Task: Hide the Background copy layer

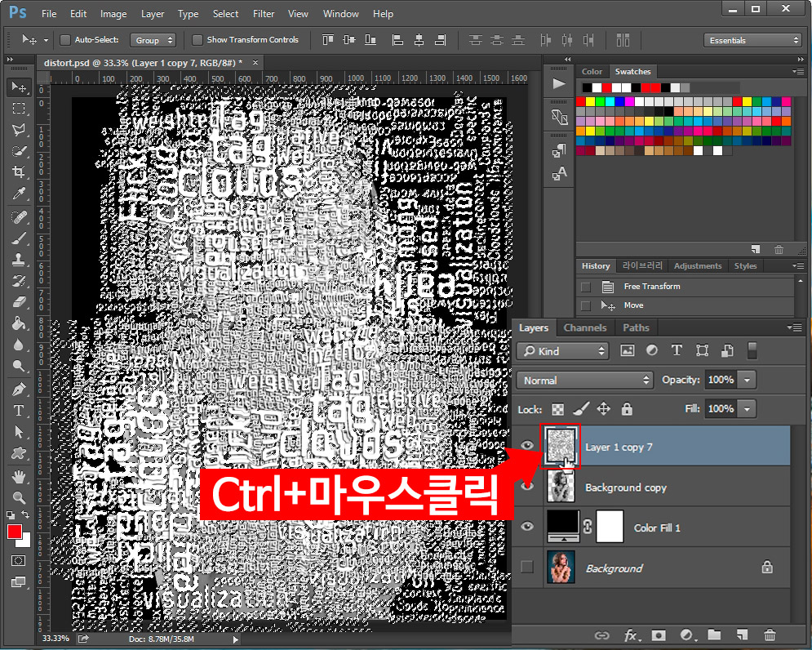Action: tap(527, 487)
